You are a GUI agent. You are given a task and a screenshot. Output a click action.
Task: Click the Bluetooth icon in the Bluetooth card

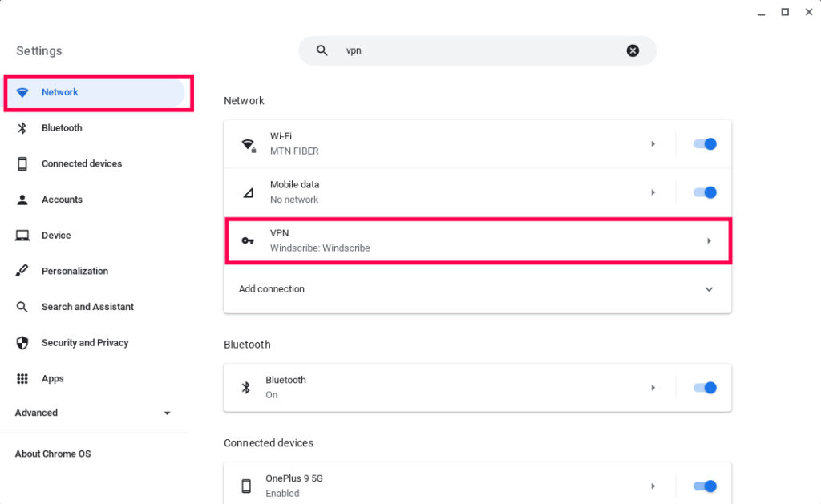click(x=246, y=388)
